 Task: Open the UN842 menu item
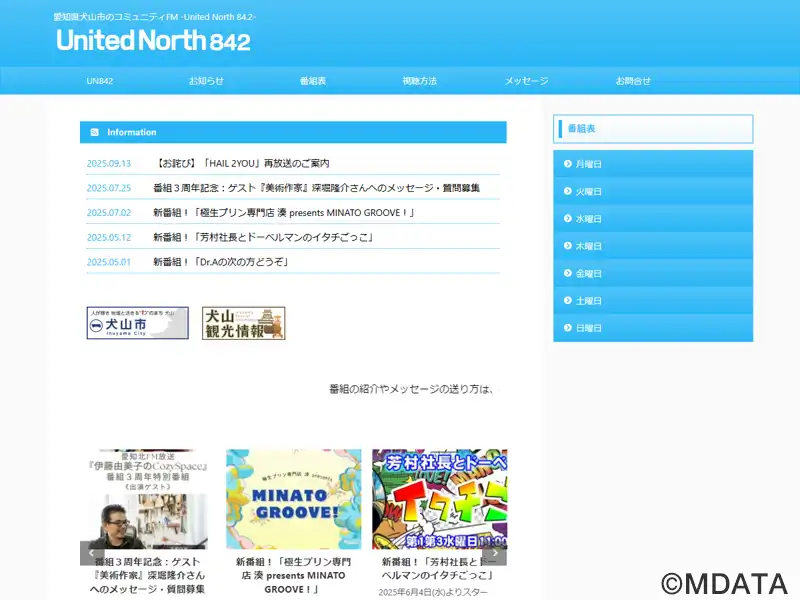click(x=100, y=81)
